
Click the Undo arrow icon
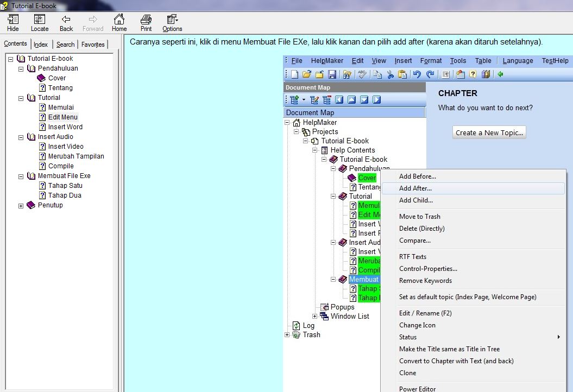coord(417,74)
